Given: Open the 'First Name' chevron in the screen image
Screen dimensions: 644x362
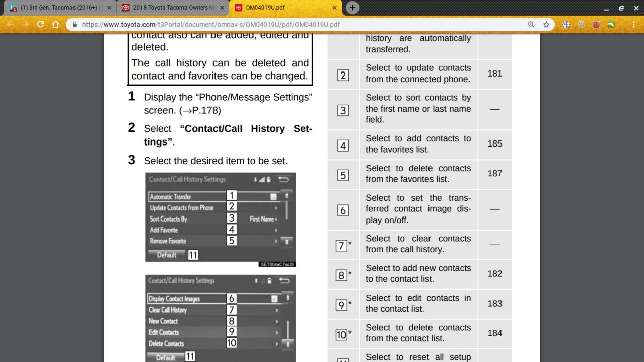Looking at the screenshot, I should tap(276, 219).
